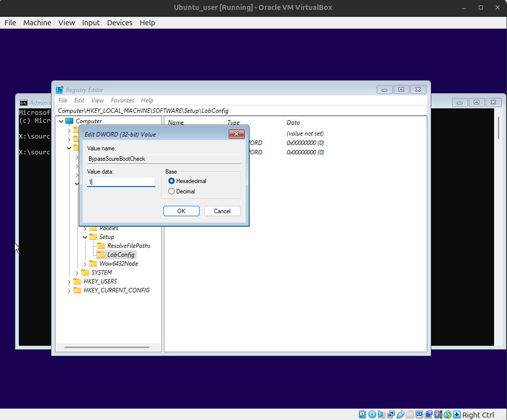Click the mouse integration icon in VirtualBox status bar
The image size is (507, 420).
coord(448,415)
